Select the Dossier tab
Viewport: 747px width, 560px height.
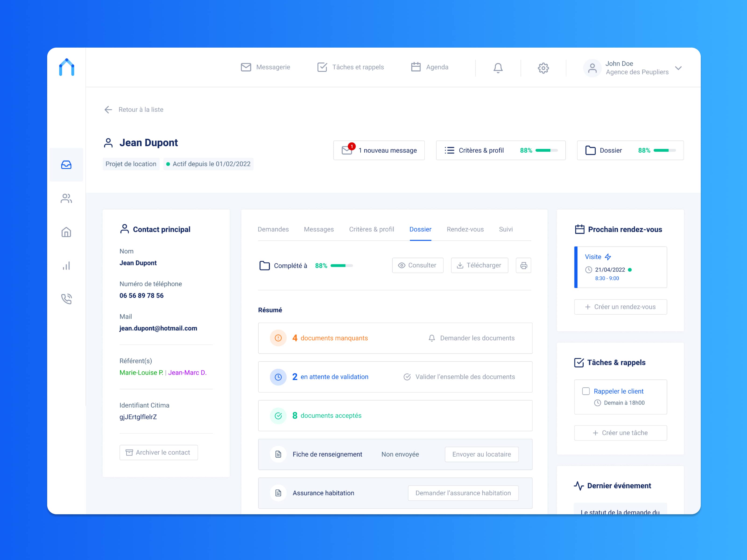pos(420,229)
